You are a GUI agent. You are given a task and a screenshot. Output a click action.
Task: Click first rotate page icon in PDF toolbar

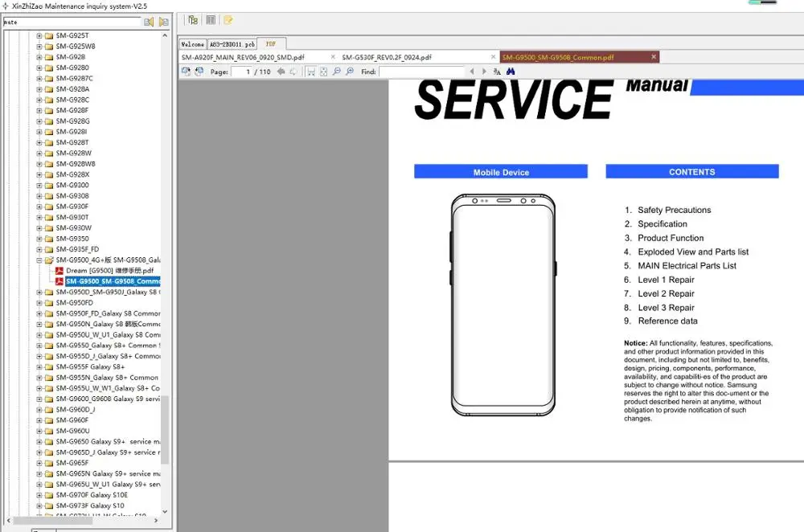pyautogui.click(x=186, y=72)
